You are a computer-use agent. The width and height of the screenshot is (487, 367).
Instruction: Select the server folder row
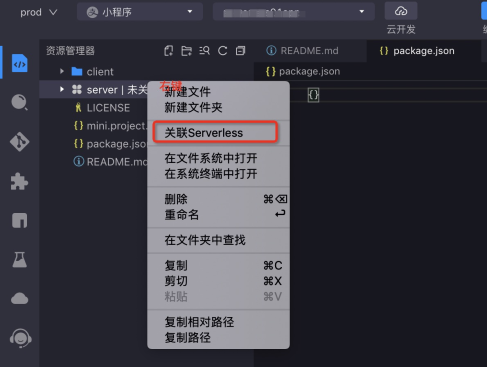(x=94, y=90)
